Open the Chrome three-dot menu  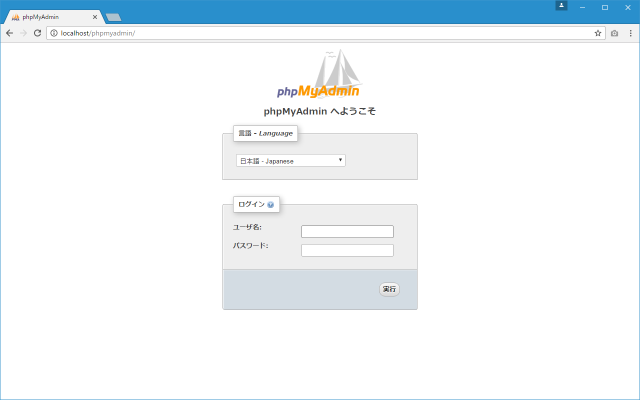coord(631,33)
